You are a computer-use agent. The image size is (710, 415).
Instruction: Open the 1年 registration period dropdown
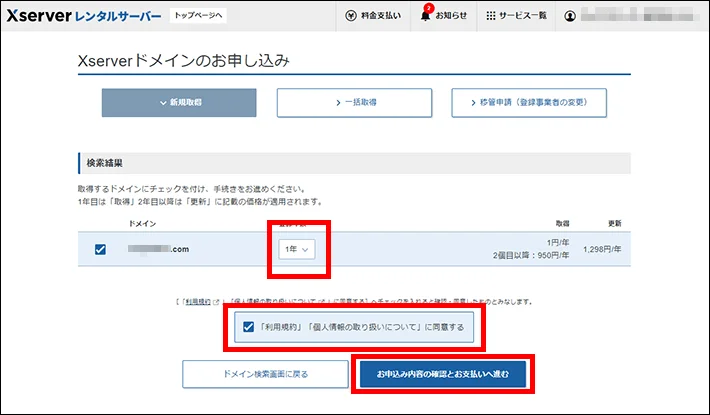pyautogui.click(x=297, y=249)
